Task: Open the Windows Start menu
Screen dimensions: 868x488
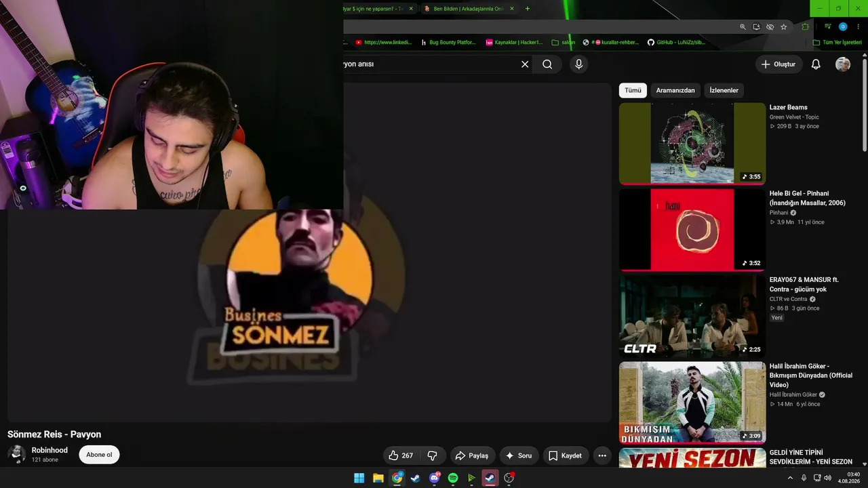Action: tap(359, 478)
